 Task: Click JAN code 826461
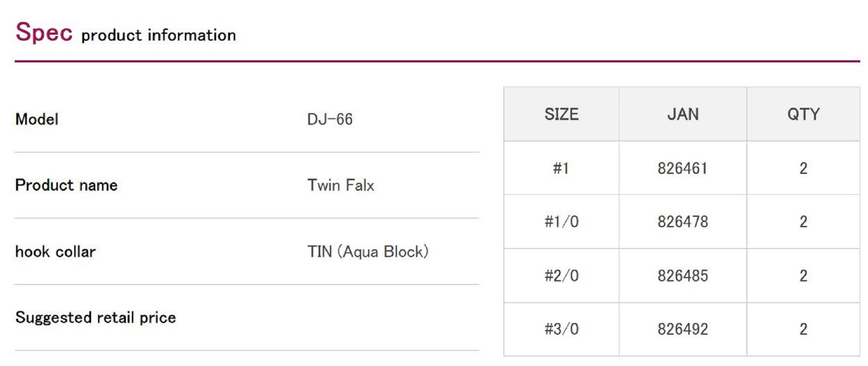click(x=683, y=168)
